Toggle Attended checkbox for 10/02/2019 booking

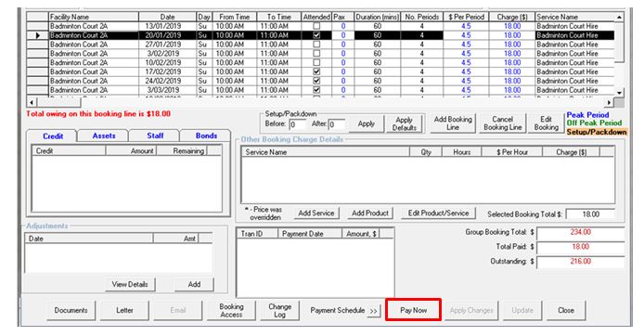tap(316, 62)
